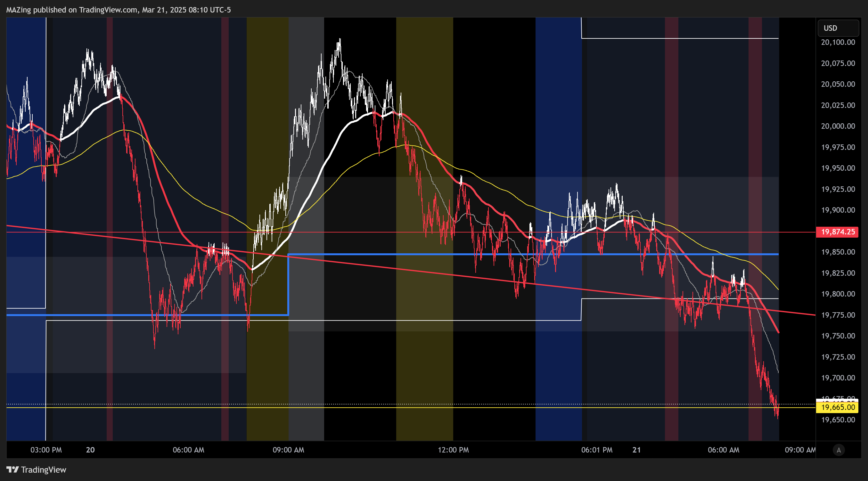The height and width of the screenshot is (481, 868).
Task: Click the 19,775.00 price axis label
Action: point(838,315)
